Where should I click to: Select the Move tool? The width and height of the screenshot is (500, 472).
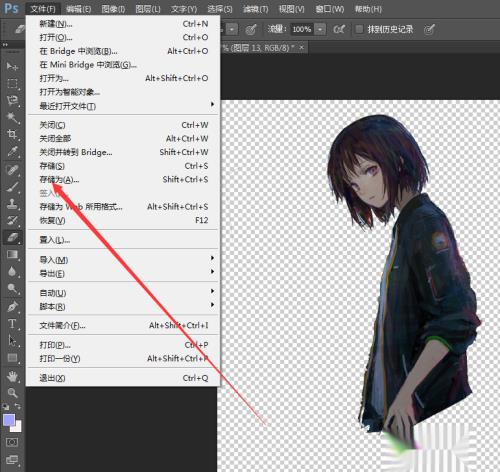[12, 66]
